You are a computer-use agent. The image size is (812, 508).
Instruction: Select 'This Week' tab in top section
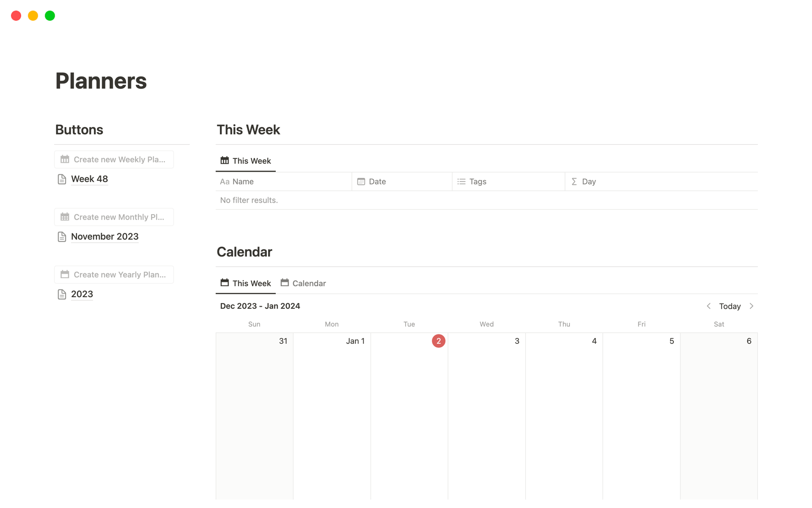(246, 161)
